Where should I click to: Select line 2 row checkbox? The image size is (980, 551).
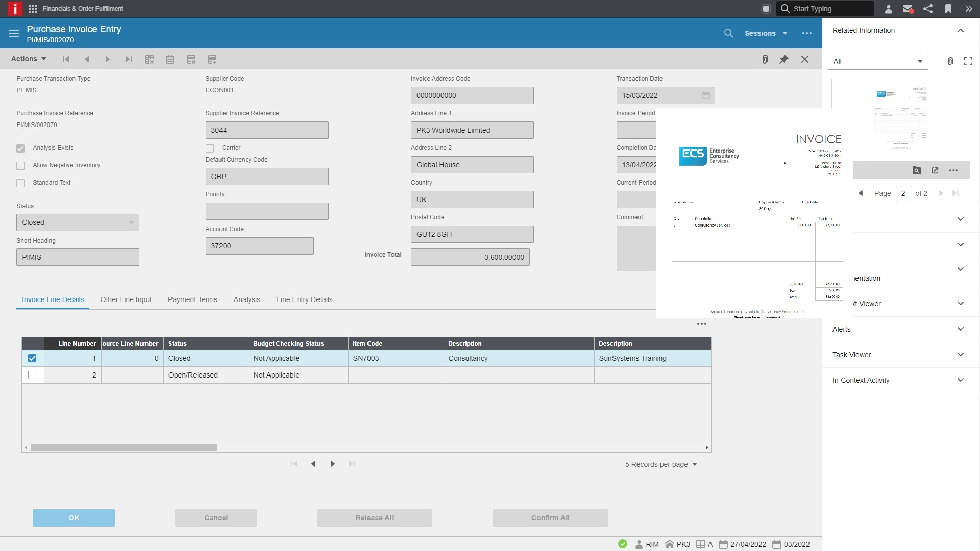[x=32, y=375]
